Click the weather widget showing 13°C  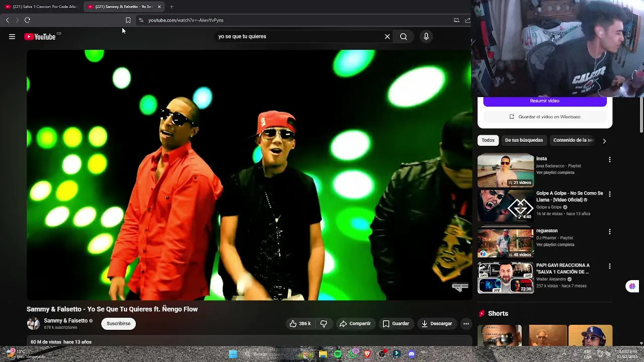click(x=25, y=354)
